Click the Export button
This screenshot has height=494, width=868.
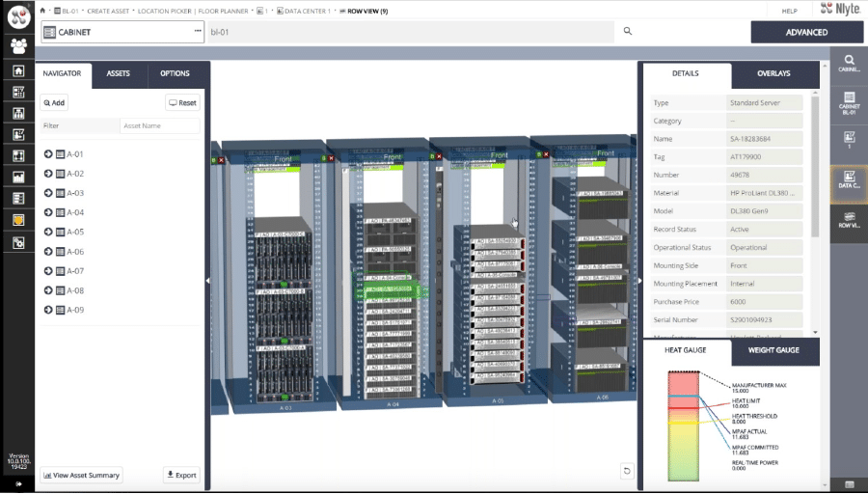(180, 475)
